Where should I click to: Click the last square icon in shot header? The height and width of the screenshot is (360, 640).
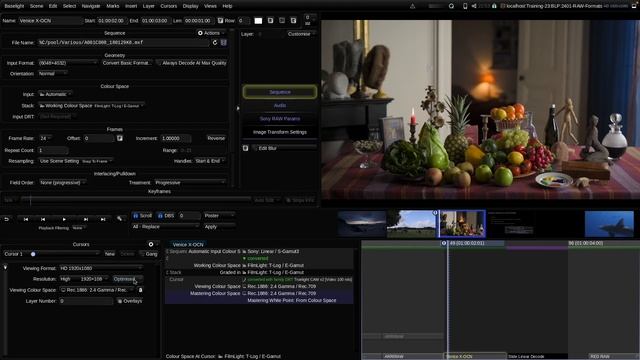point(293,20)
